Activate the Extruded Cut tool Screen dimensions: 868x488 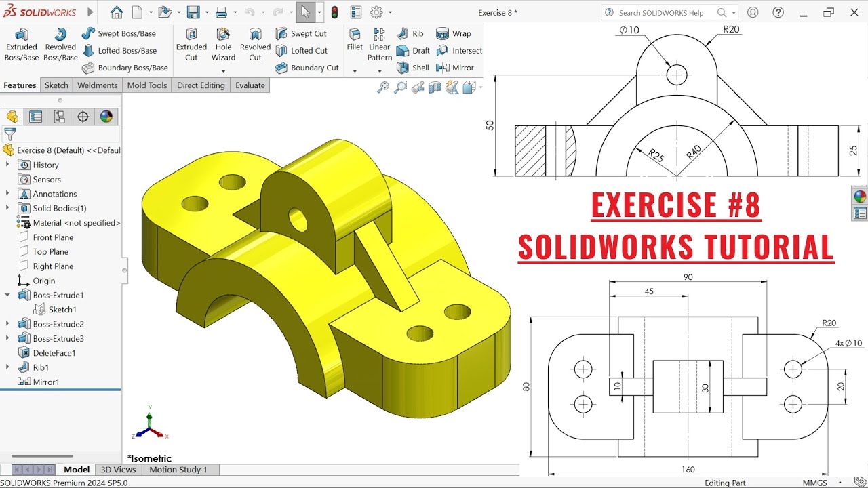(191, 45)
